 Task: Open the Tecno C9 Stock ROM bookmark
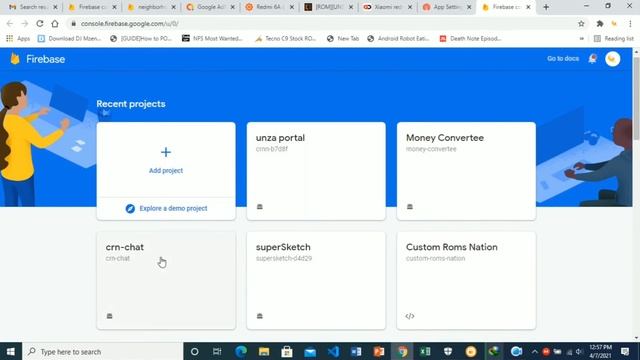click(286, 38)
